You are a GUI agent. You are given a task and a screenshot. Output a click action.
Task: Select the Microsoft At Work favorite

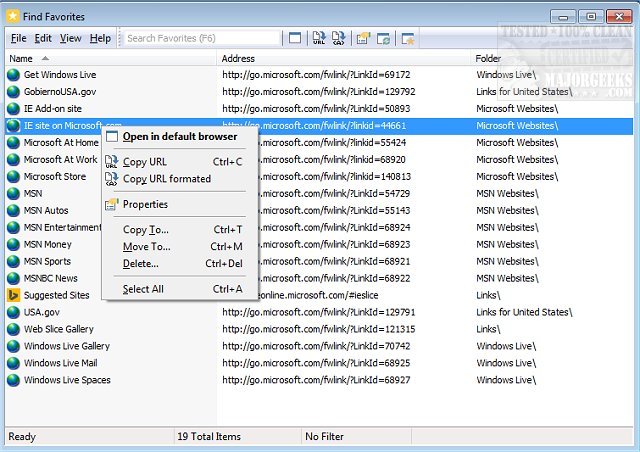[60, 160]
